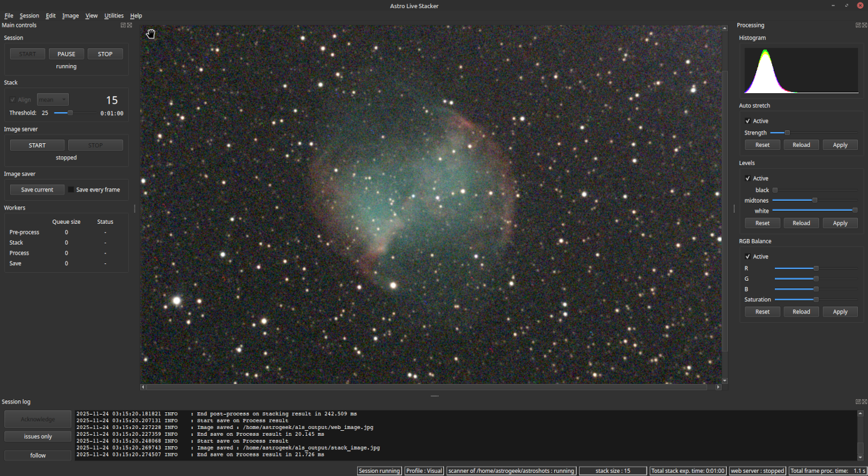Viewport: 868px width, 476px height.
Task: Save the current stacked frame
Action: (x=36, y=190)
